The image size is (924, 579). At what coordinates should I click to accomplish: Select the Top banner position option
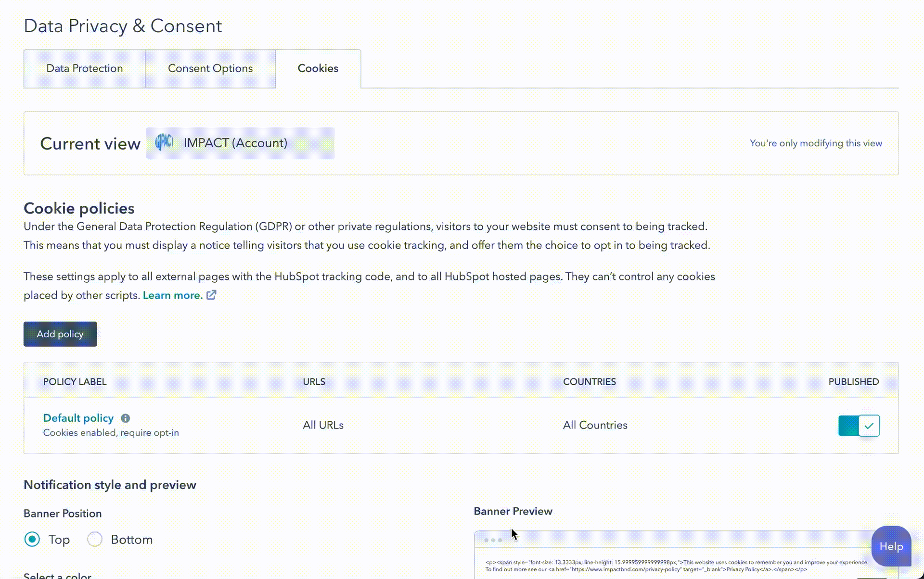pyautogui.click(x=32, y=539)
